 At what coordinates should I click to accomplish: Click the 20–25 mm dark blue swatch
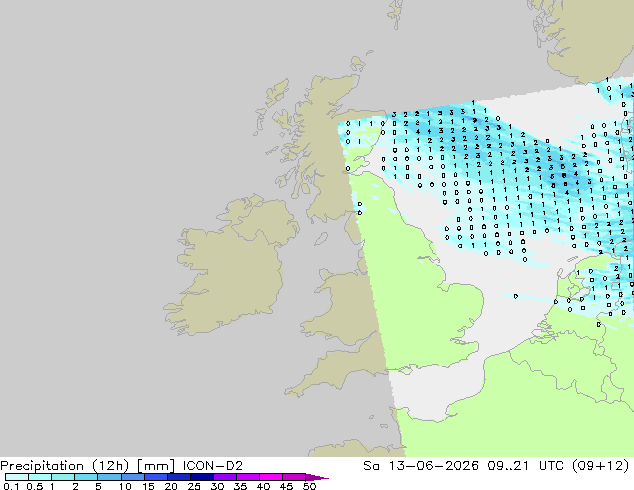tap(179, 477)
